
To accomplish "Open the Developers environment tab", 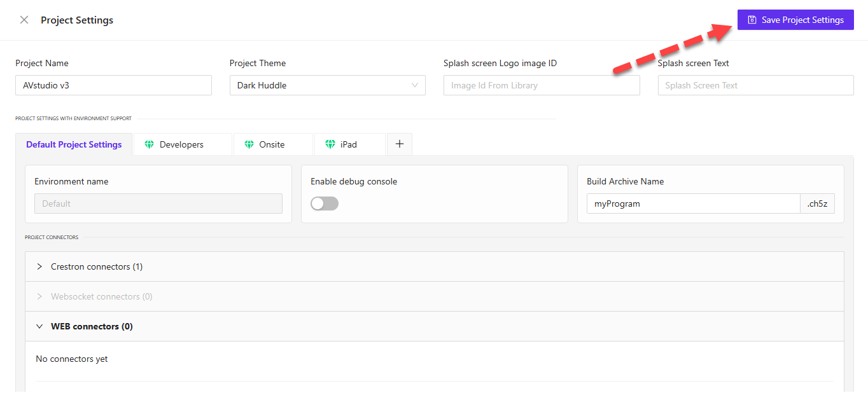I will click(x=183, y=144).
